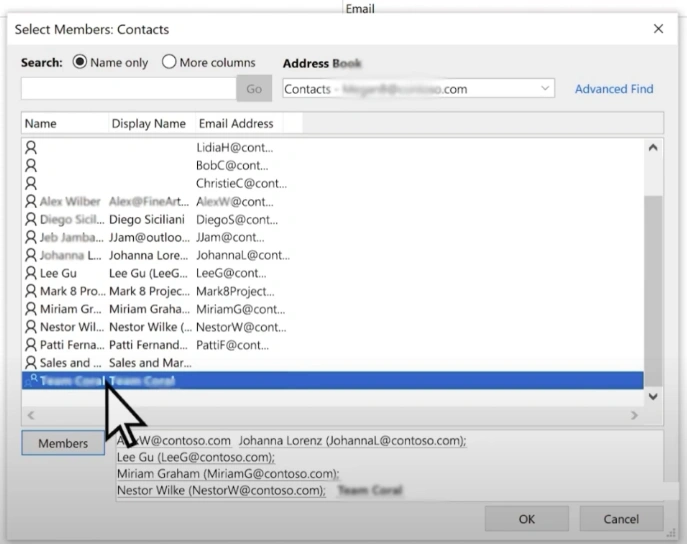
Task: Click the Members button
Action: tap(63, 443)
